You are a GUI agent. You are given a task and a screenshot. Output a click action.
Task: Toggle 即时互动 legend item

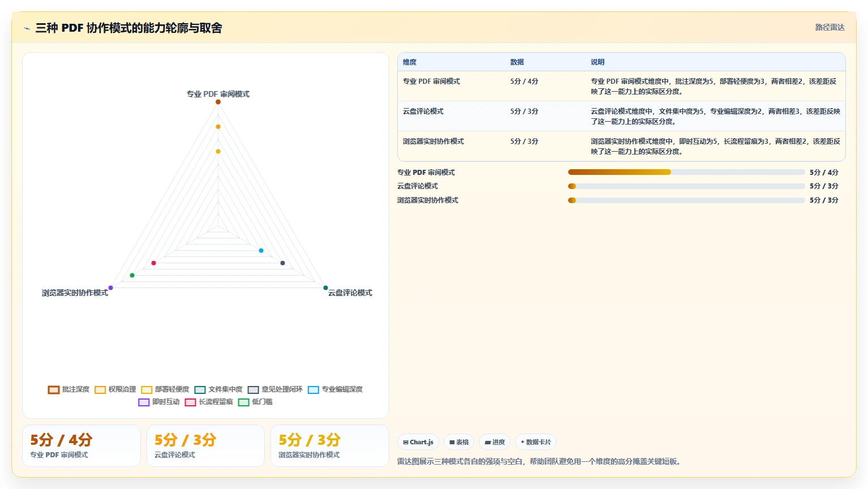159,402
